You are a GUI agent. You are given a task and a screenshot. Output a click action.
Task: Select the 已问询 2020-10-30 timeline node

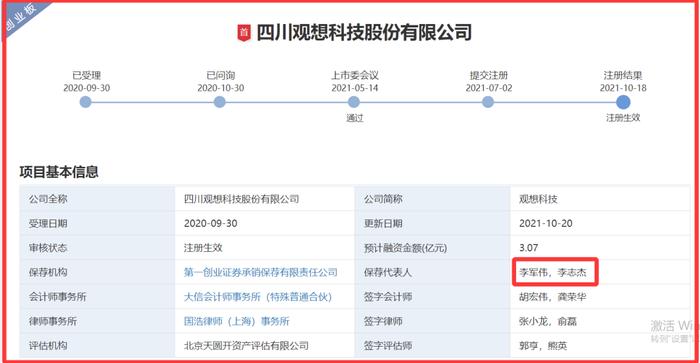(220, 102)
